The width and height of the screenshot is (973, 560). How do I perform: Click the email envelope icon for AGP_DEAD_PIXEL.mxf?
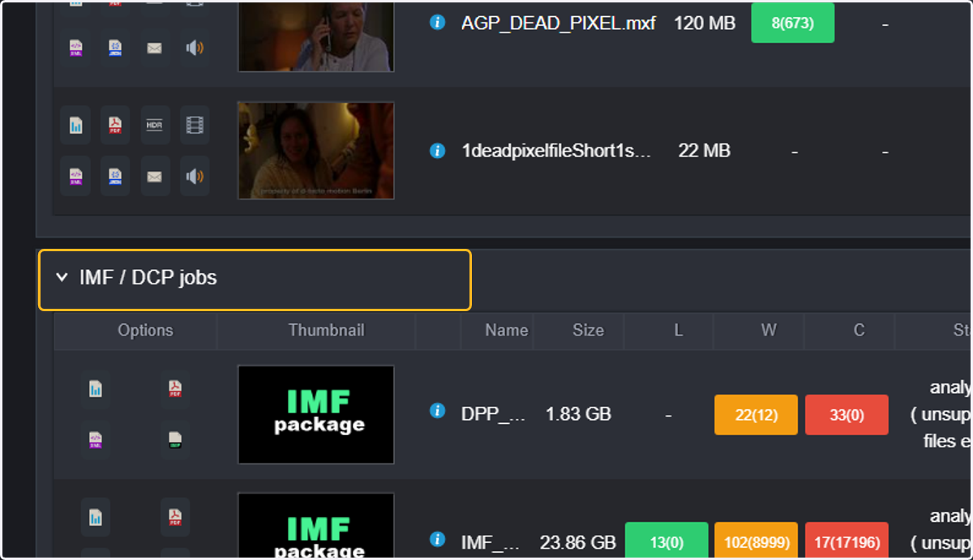click(155, 48)
